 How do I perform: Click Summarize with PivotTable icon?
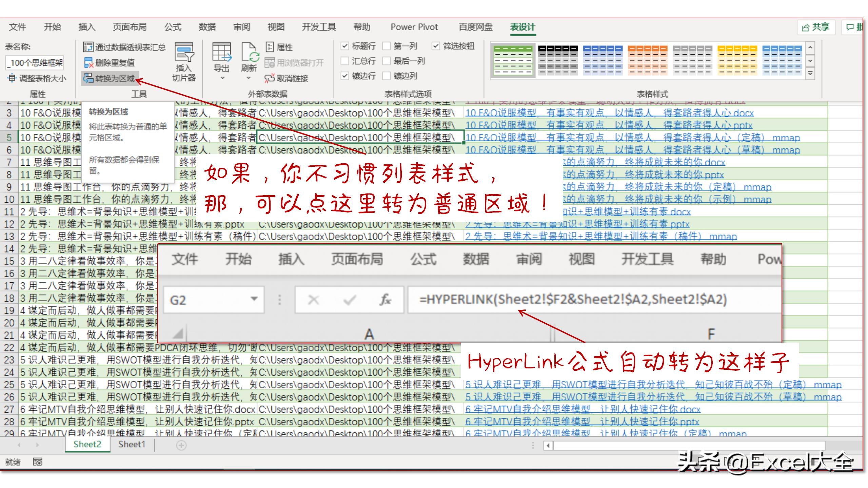click(88, 47)
